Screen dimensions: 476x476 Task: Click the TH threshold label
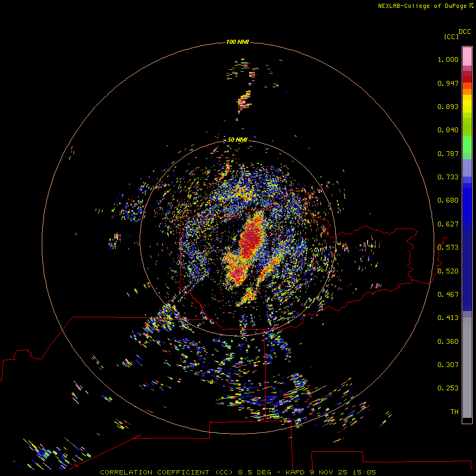click(454, 412)
